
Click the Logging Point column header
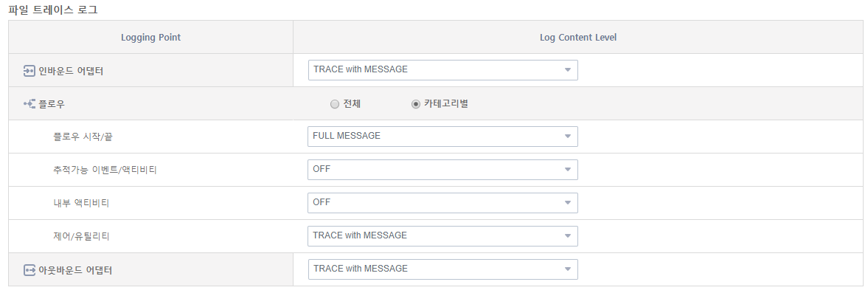point(150,38)
